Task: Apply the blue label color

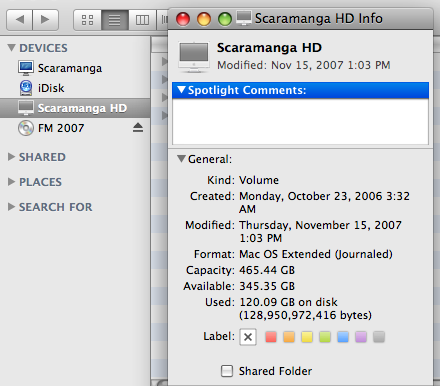Action: click(343, 337)
